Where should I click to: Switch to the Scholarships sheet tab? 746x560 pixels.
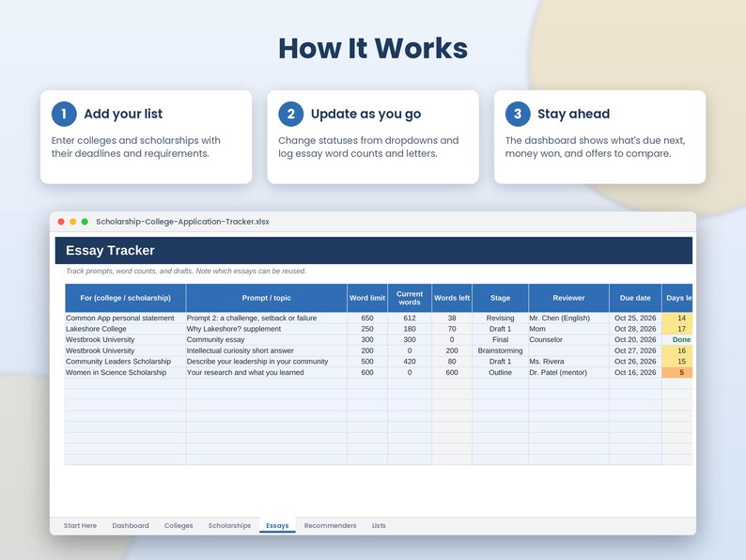click(229, 525)
